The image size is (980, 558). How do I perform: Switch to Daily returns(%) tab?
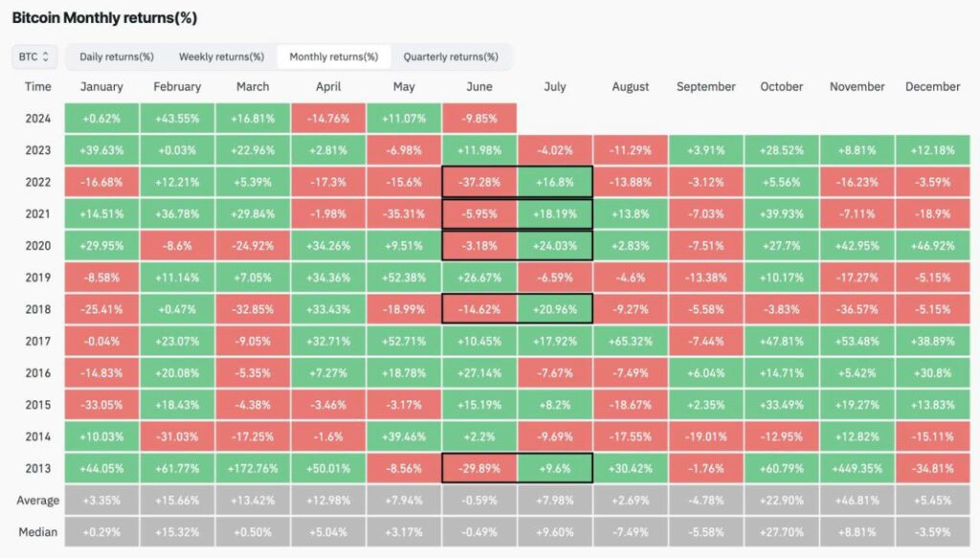(x=116, y=56)
